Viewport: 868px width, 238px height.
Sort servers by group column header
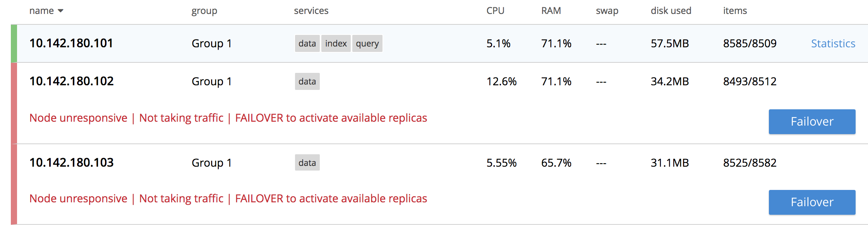click(204, 11)
